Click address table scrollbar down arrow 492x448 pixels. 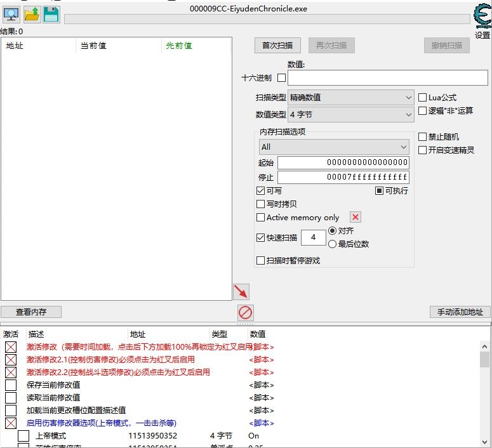[x=484, y=443]
